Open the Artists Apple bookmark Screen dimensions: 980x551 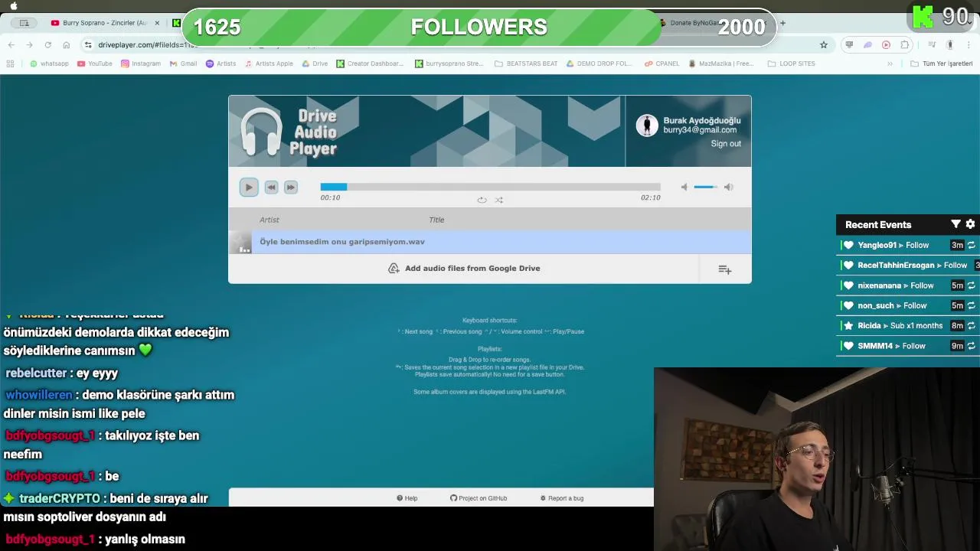(x=269, y=64)
